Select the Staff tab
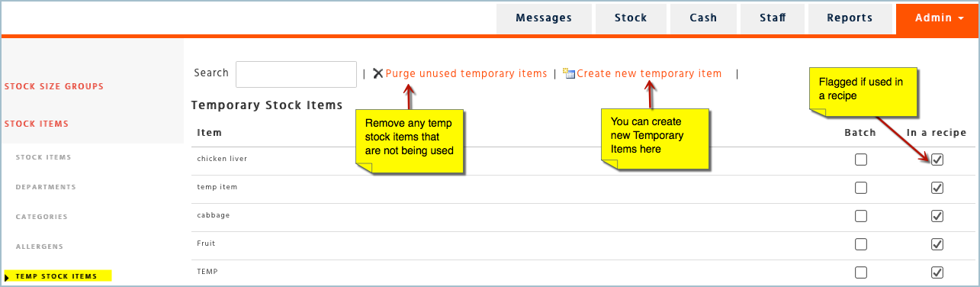980x287 pixels. tap(773, 19)
